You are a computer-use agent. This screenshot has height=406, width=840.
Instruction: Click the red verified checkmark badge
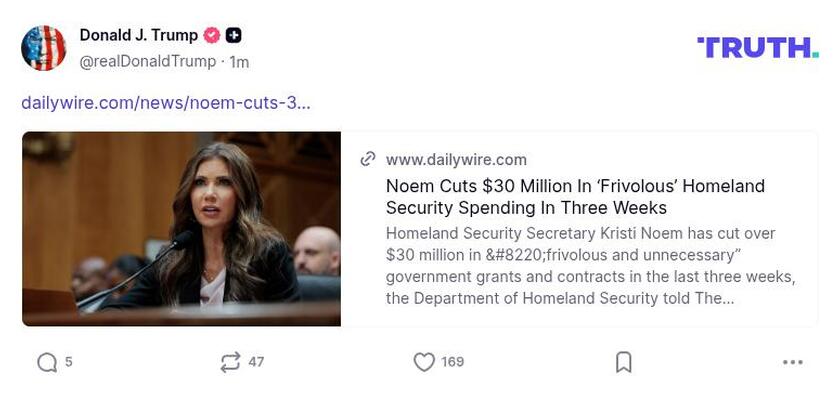[x=212, y=35]
